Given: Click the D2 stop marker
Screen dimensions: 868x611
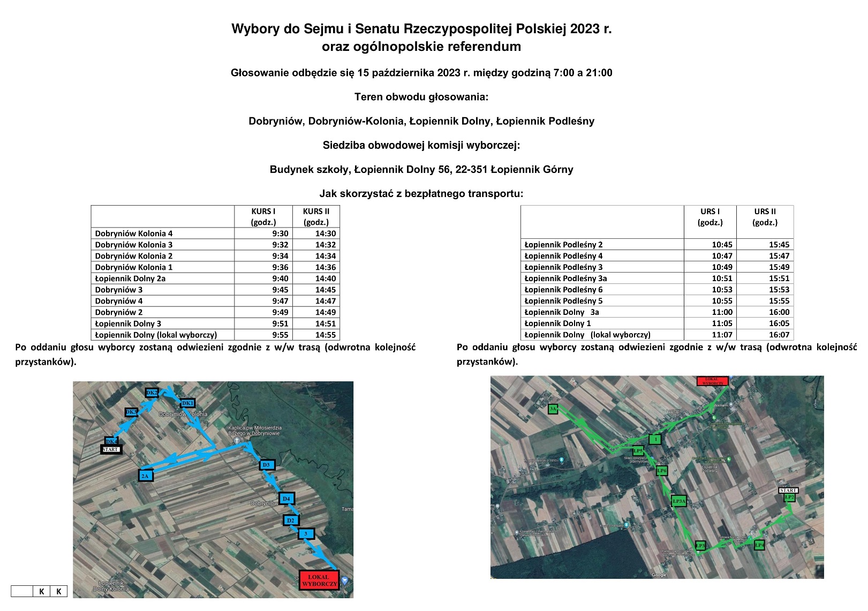Looking at the screenshot, I should point(291,520).
